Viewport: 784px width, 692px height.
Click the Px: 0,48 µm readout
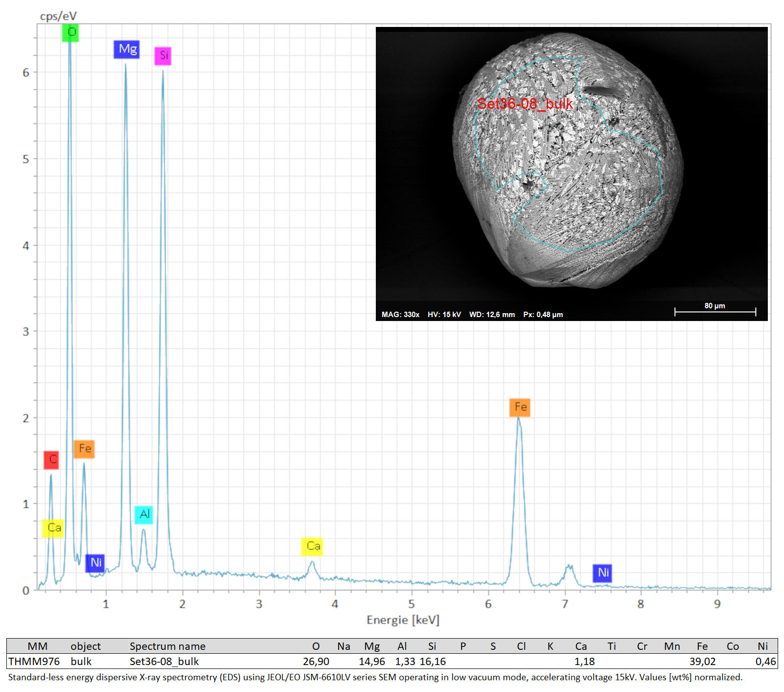543,315
